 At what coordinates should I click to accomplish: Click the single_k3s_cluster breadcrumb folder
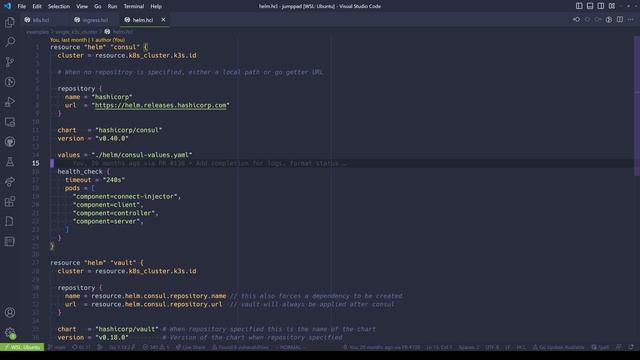76,32
